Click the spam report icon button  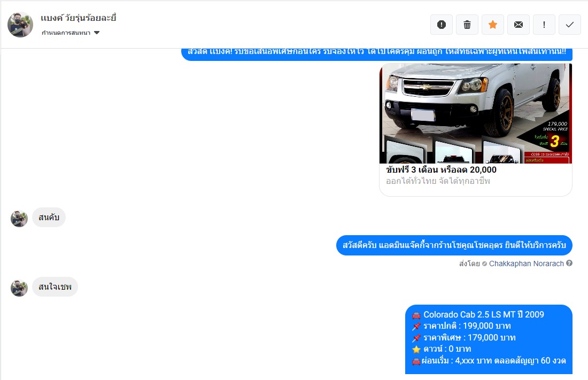[442, 25]
